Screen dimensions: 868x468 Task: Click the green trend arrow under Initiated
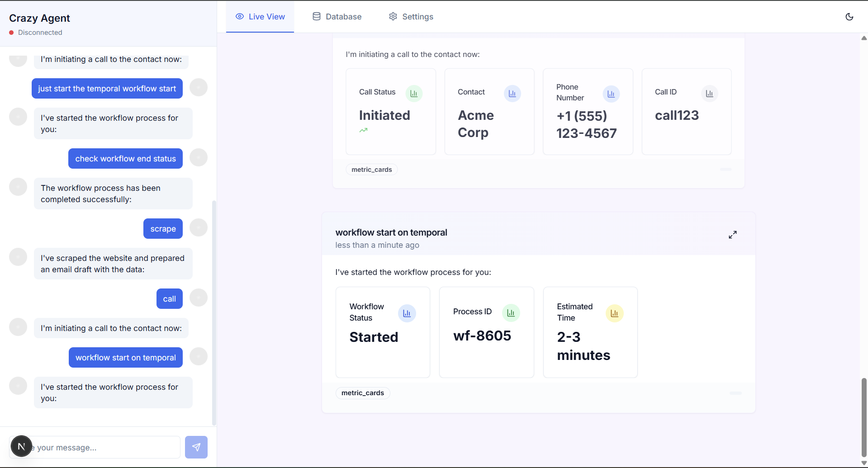tap(363, 130)
